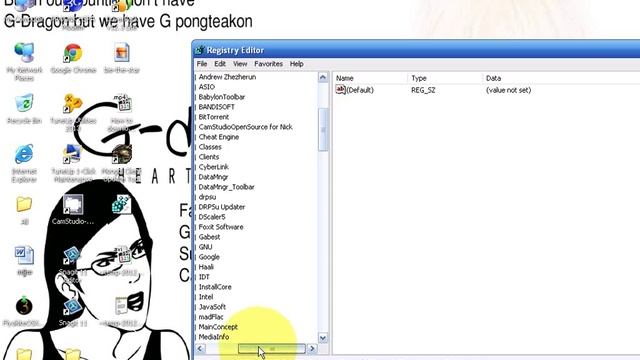Select the Classes registry key

pyautogui.click(x=210, y=147)
